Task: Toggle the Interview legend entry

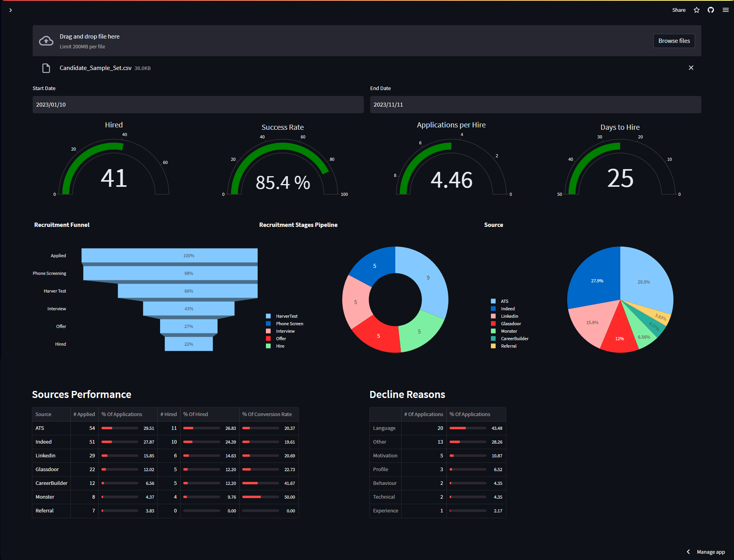Action: click(280, 331)
